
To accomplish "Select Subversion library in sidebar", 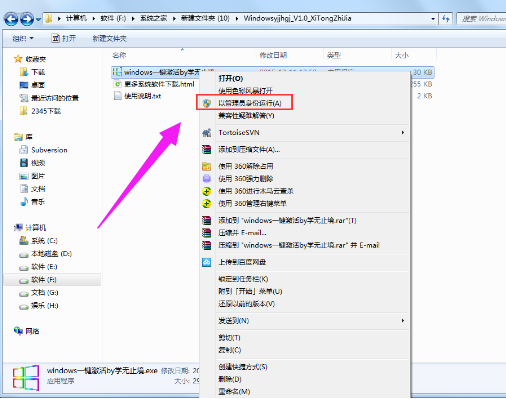I will pos(49,150).
